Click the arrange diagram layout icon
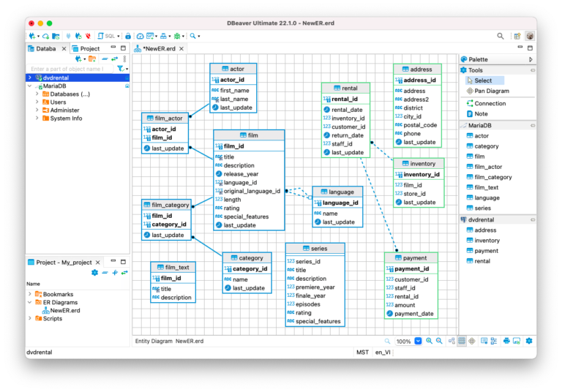562x392 pixels. click(x=452, y=341)
